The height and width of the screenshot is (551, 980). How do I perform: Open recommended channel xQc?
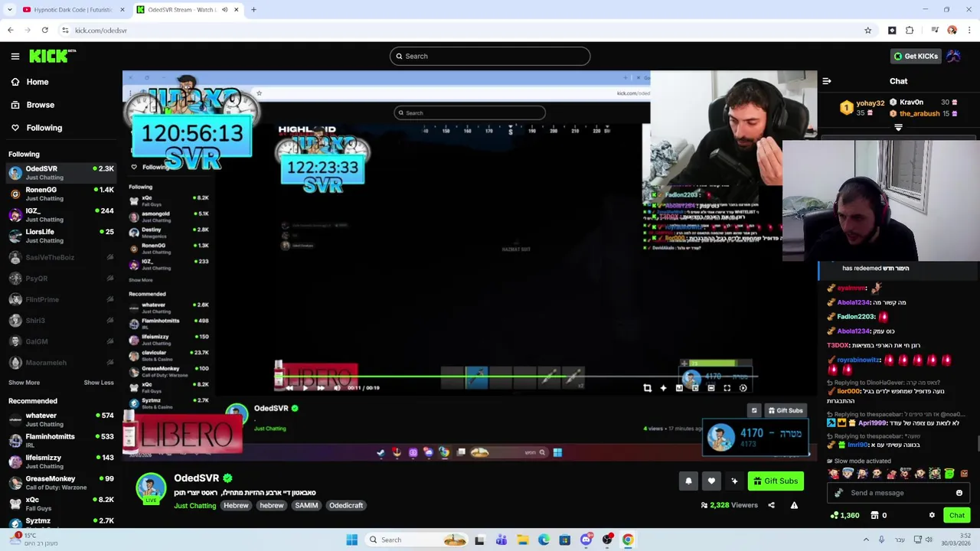coord(61,504)
